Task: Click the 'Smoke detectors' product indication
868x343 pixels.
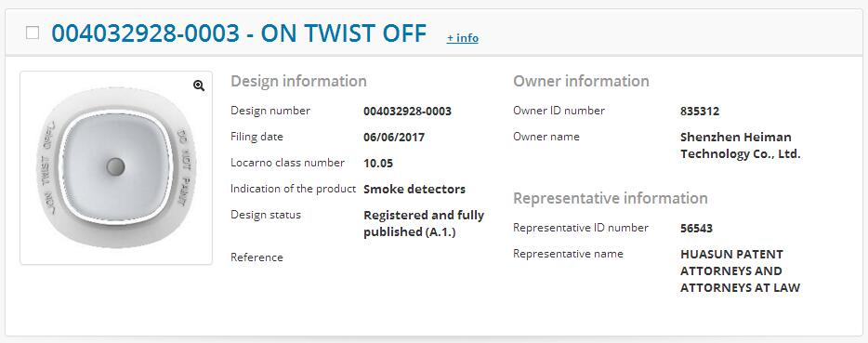Action: pos(414,189)
